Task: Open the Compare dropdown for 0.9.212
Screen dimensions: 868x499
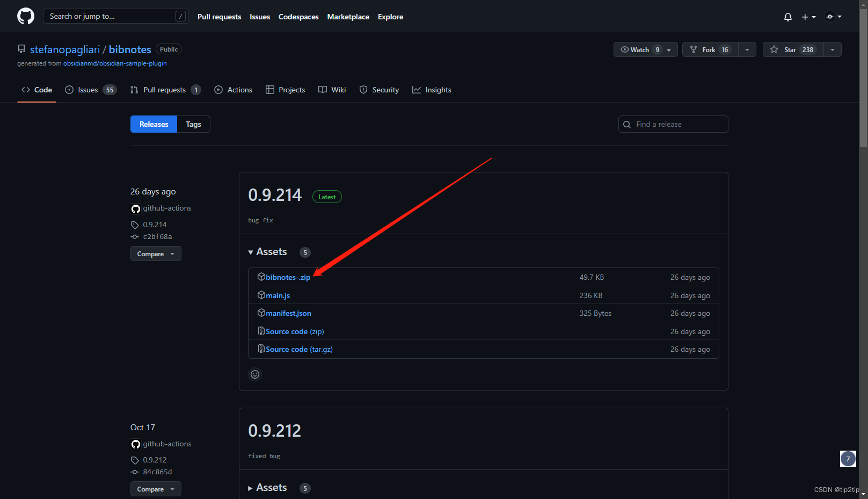Action: (x=156, y=489)
